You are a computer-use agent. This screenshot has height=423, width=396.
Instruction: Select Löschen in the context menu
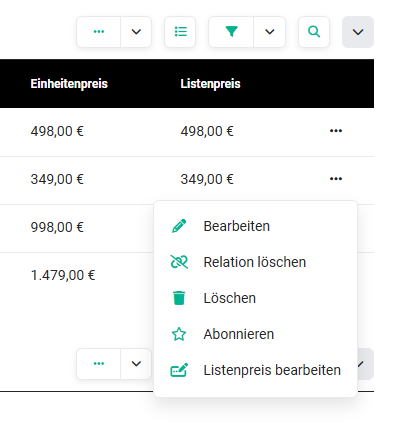pyautogui.click(x=255, y=298)
